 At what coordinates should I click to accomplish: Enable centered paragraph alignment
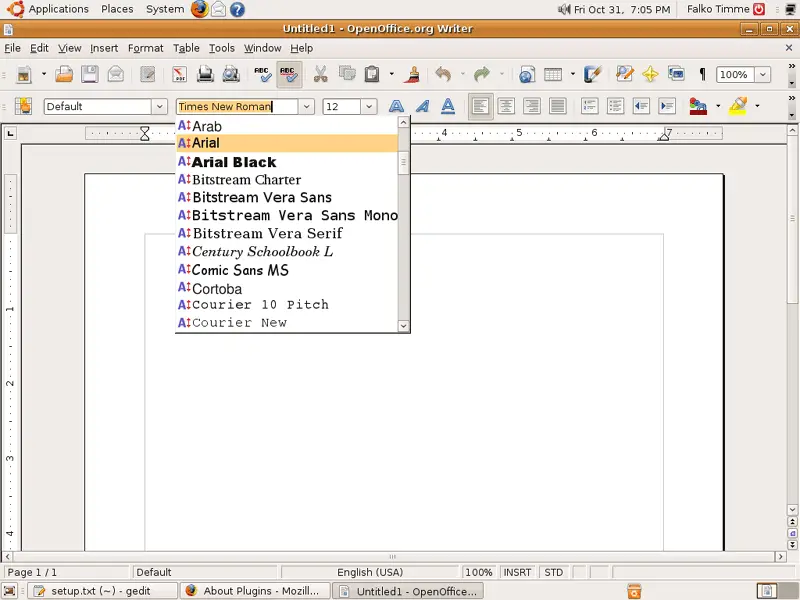coord(506,106)
